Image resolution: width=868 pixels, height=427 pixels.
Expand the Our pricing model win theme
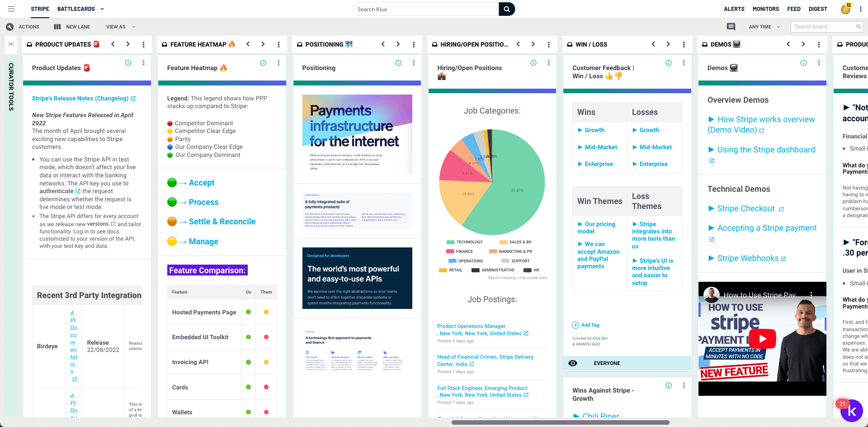(x=596, y=228)
